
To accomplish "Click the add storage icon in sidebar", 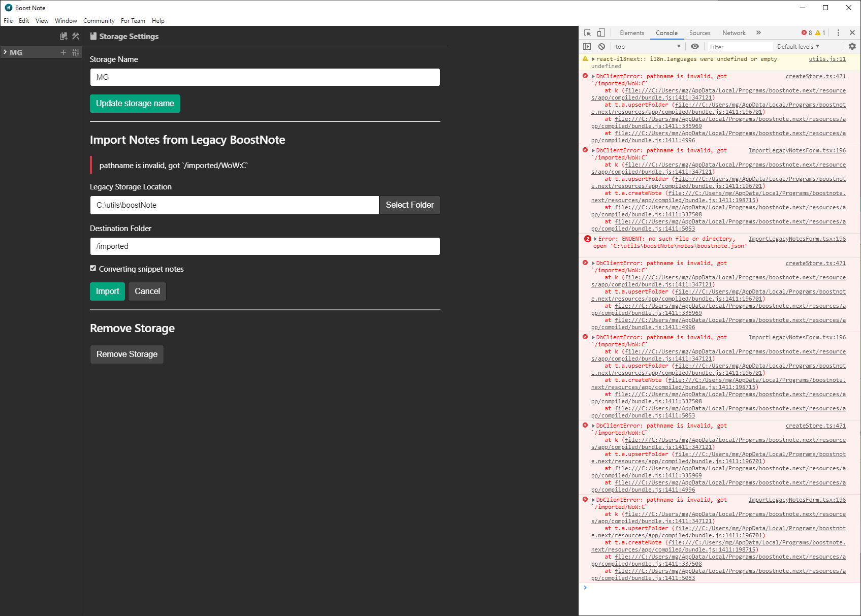I will 63,36.
